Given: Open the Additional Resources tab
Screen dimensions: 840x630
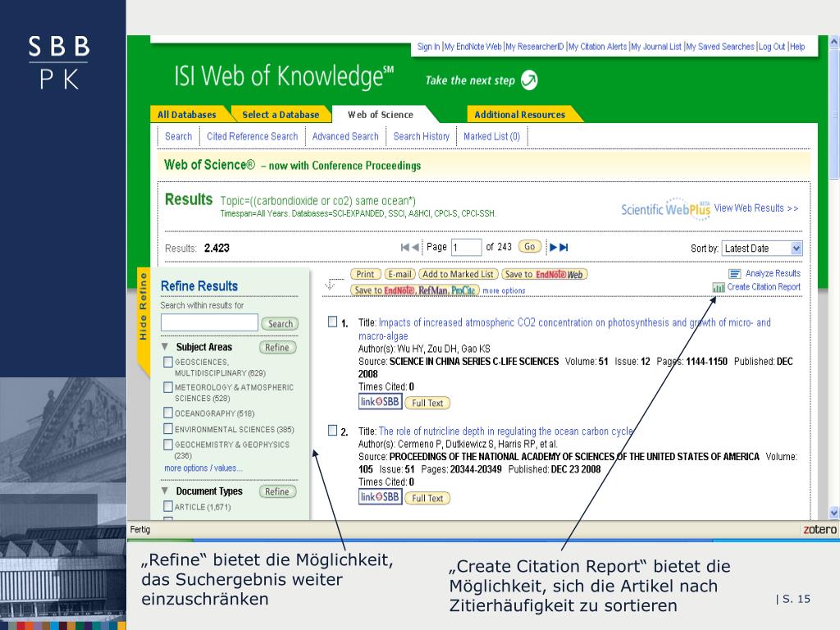Looking at the screenshot, I should click(x=519, y=115).
